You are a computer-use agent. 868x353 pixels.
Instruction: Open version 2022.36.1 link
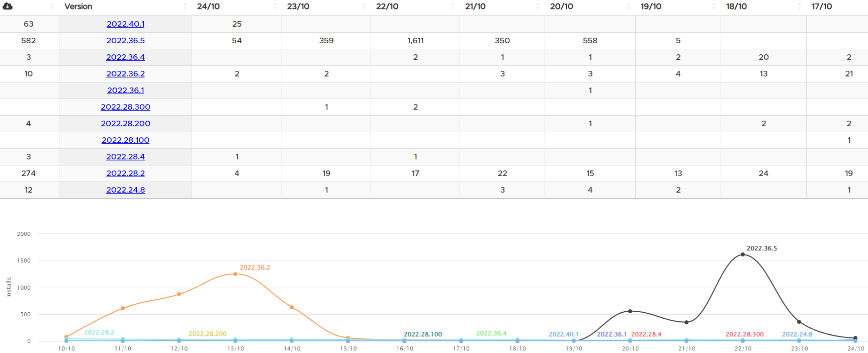tap(126, 91)
